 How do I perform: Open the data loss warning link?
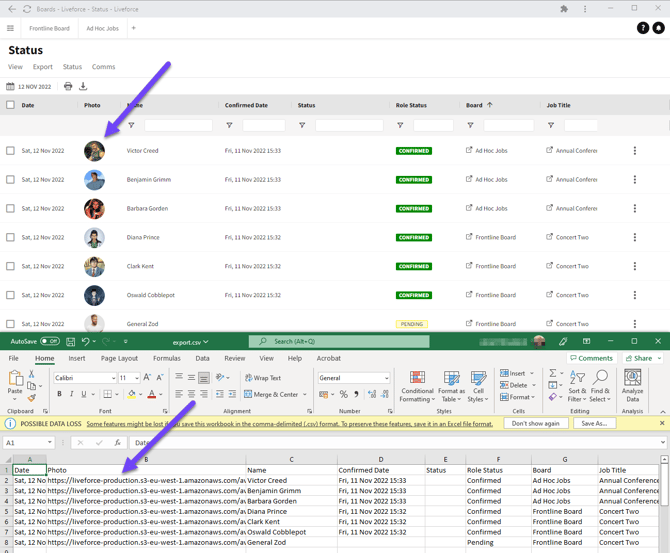click(289, 424)
